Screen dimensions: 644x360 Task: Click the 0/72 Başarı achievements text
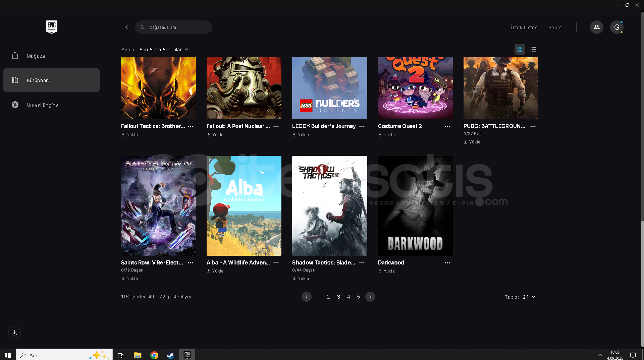click(132, 270)
